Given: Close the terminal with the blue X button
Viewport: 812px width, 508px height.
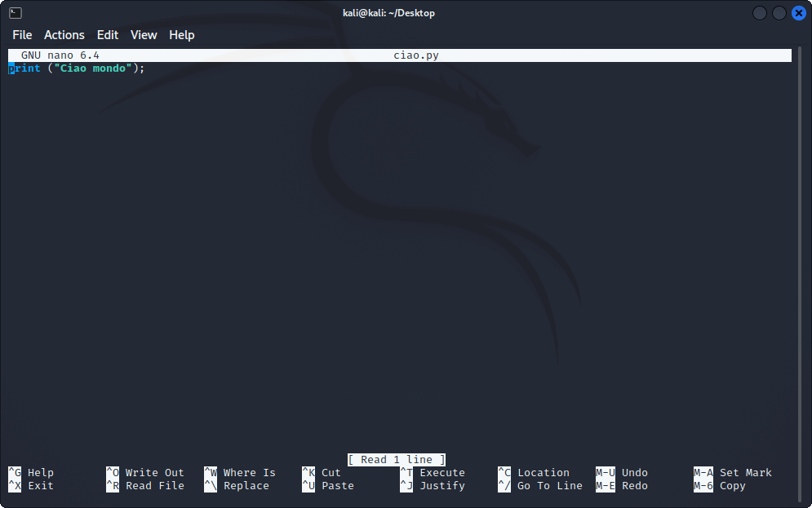Looking at the screenshot, I should [x=798, y=13].
